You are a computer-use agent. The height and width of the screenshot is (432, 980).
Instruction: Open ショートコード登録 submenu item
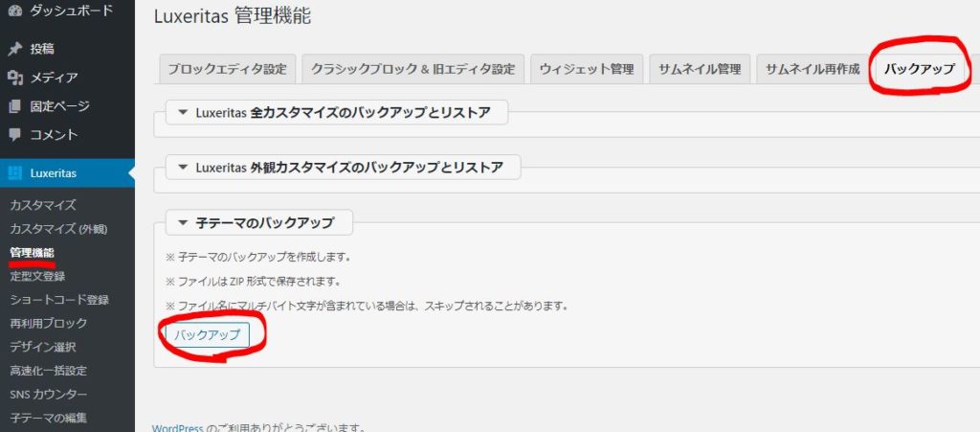[59, 300]
